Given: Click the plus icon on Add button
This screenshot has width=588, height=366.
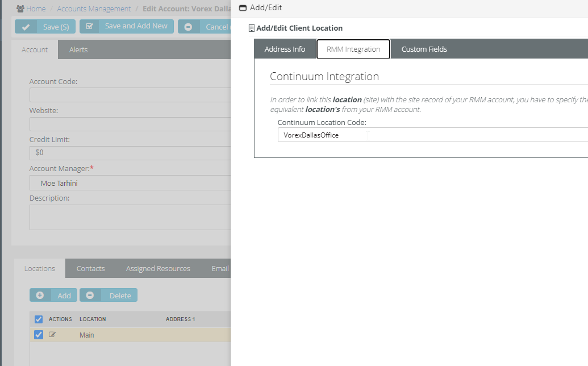Looking at the screenshot, I should coord(40,296).
